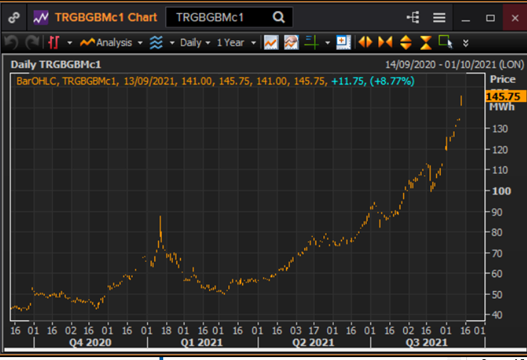This screenshot has width=527, height=360.
Task: Click the 130 price axis value
Action: point(500,129)
